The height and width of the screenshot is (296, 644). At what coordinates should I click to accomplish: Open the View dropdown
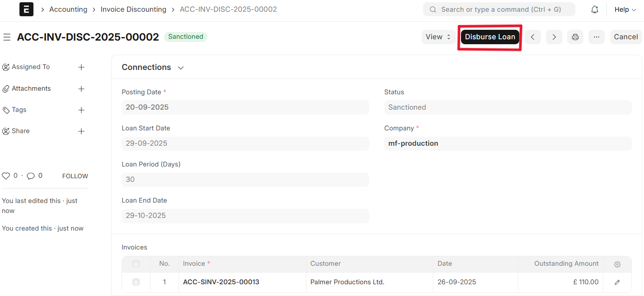tap(437, 37)
